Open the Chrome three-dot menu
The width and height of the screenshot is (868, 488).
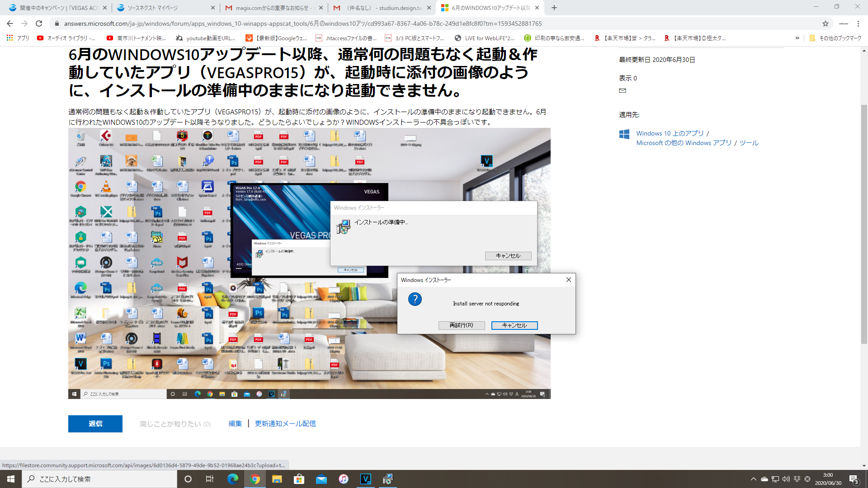tap(858, 23)
